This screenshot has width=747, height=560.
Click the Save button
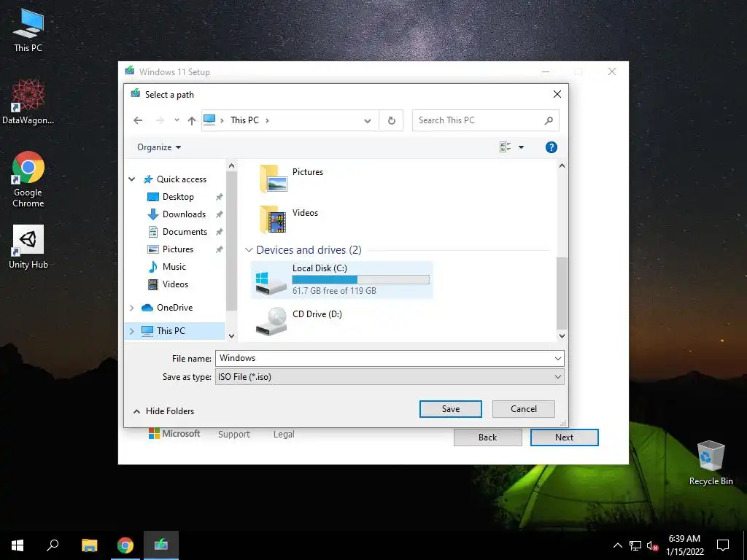coord(451,409)
